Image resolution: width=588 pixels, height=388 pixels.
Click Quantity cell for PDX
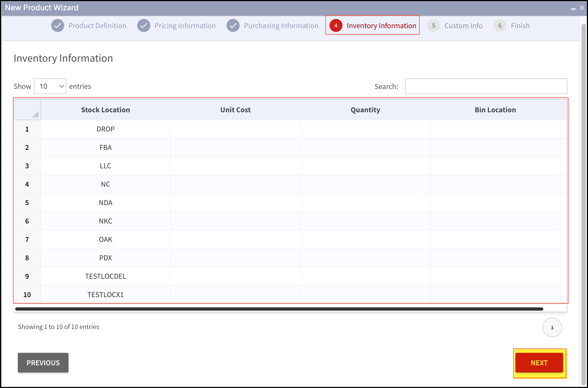(365, 258)
